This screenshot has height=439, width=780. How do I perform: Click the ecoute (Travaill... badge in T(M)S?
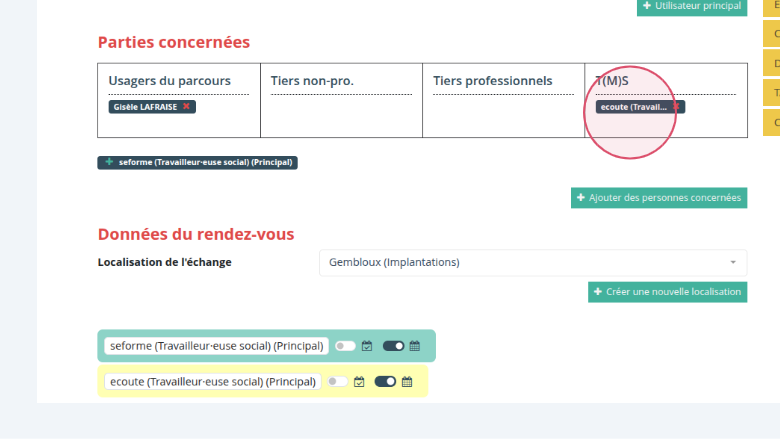click(x=633, y=107)
